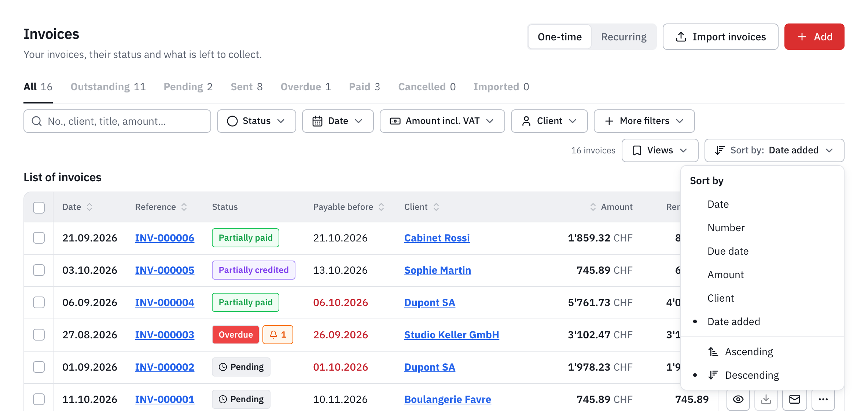Click the red Add button
This screenshot has height=411, width=868.
point(814,37)
